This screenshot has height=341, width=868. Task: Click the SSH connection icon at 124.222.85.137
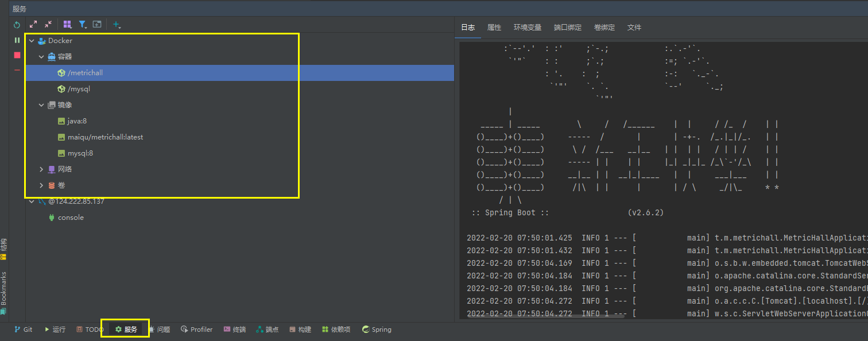pos(41,201)
